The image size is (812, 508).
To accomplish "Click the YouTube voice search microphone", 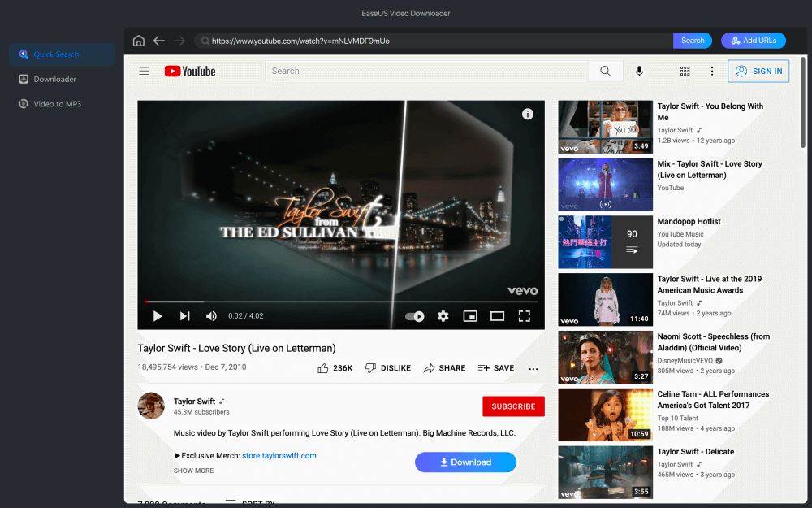I will click(x=640, y=72).
